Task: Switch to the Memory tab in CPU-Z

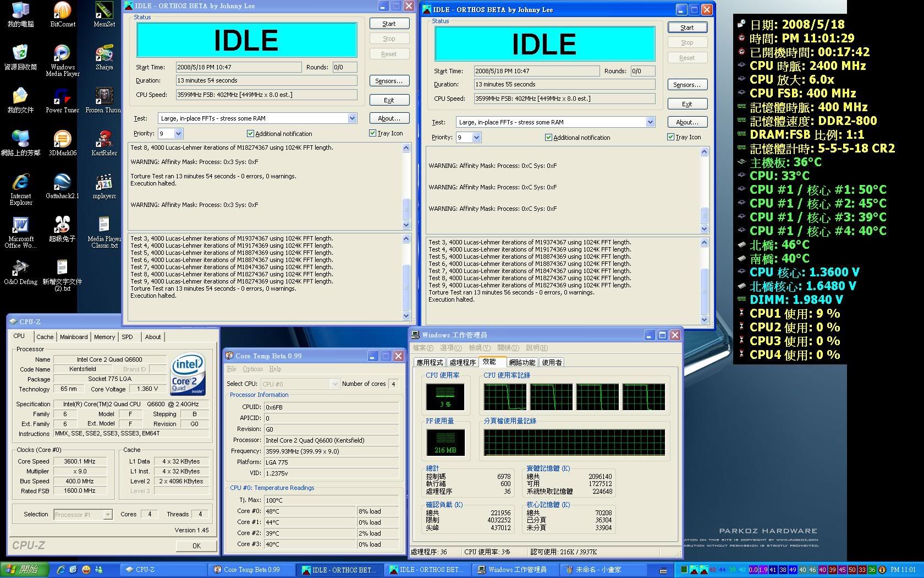Action: pos(105,337)
